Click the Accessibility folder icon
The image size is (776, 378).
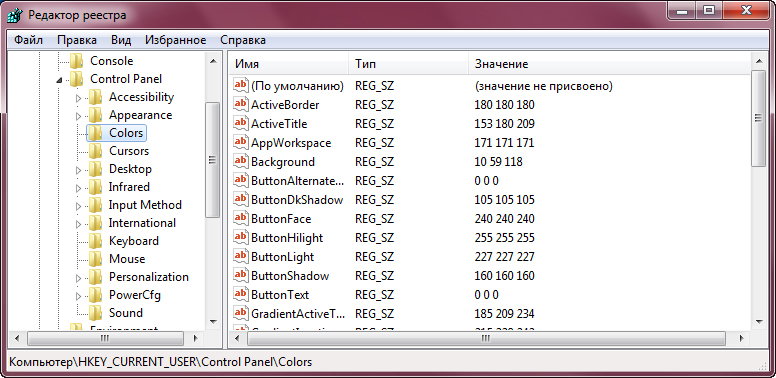click(x=96, y=97)
